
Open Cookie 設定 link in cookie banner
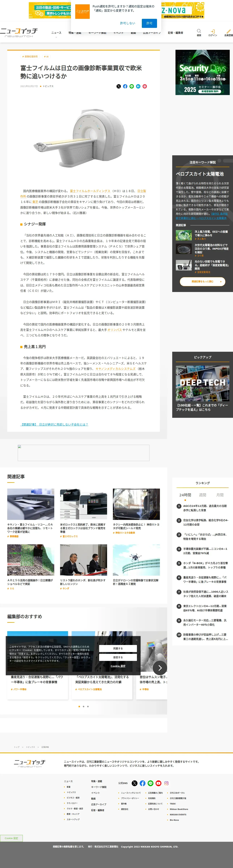coord(118,666)
